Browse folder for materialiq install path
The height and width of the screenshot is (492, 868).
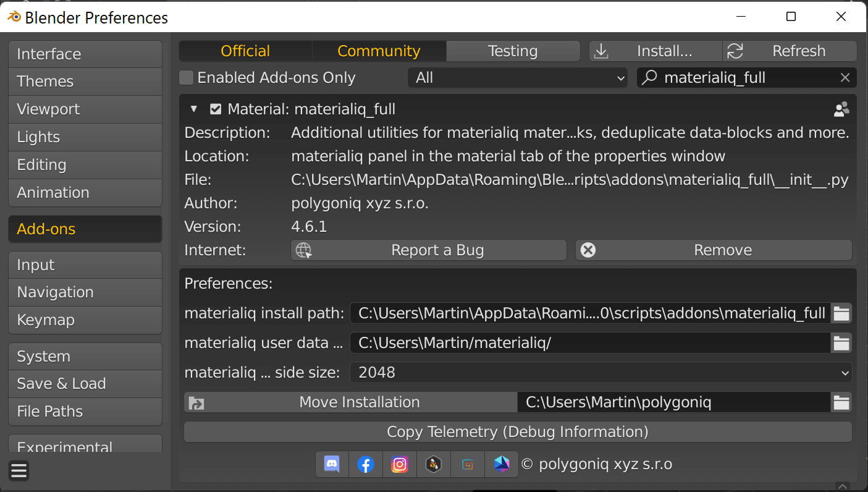click(x=841, y=313)
